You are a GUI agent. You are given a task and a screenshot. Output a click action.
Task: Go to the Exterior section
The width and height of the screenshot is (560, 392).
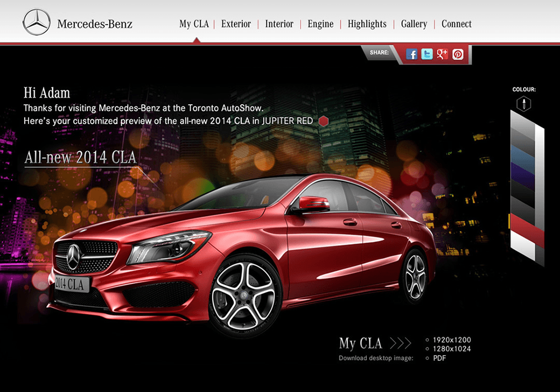point(236,24)
